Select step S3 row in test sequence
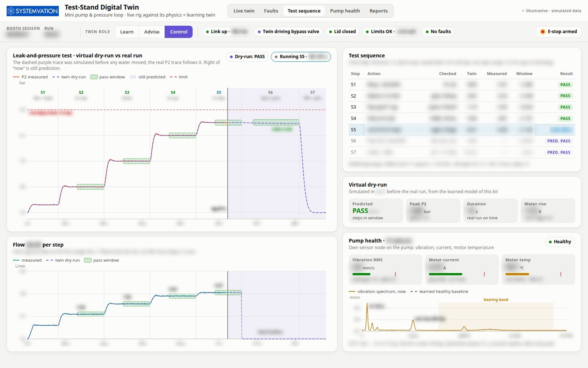 [462, 107]
